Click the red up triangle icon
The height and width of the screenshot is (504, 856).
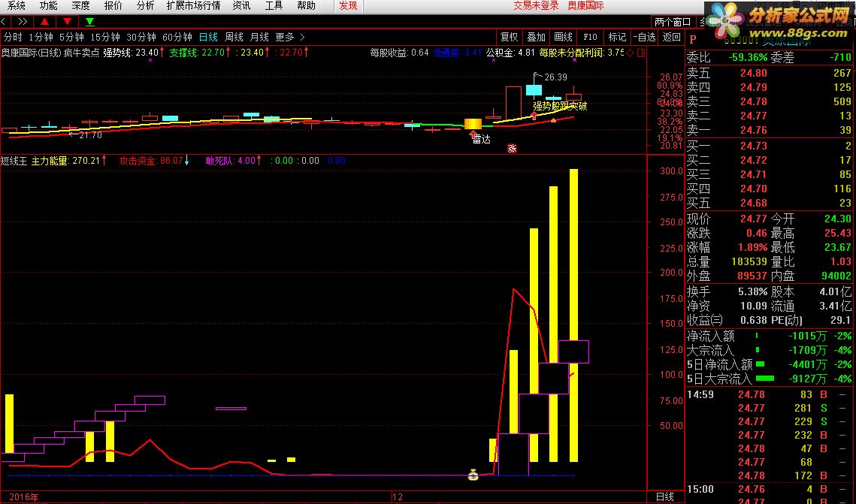click(45, 21)
